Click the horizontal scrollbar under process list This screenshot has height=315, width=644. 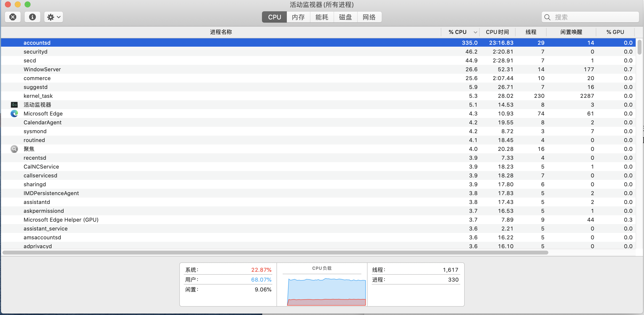pos(275,253)
